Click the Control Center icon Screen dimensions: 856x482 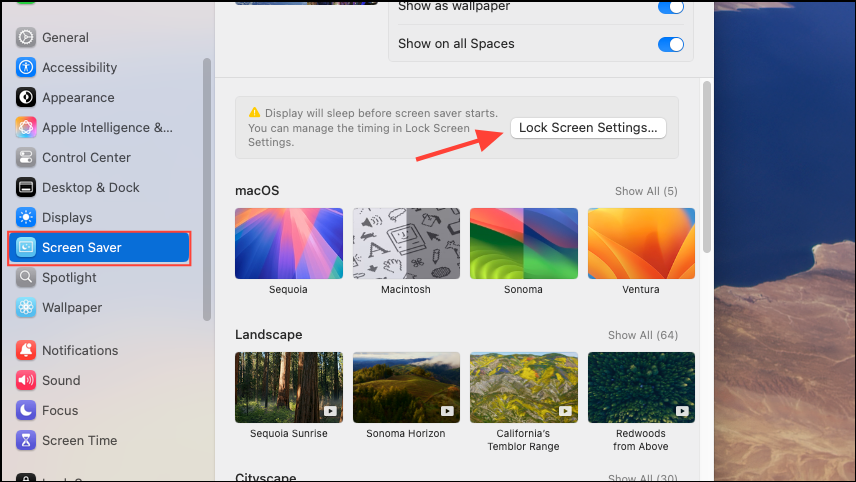coord(26,157)
